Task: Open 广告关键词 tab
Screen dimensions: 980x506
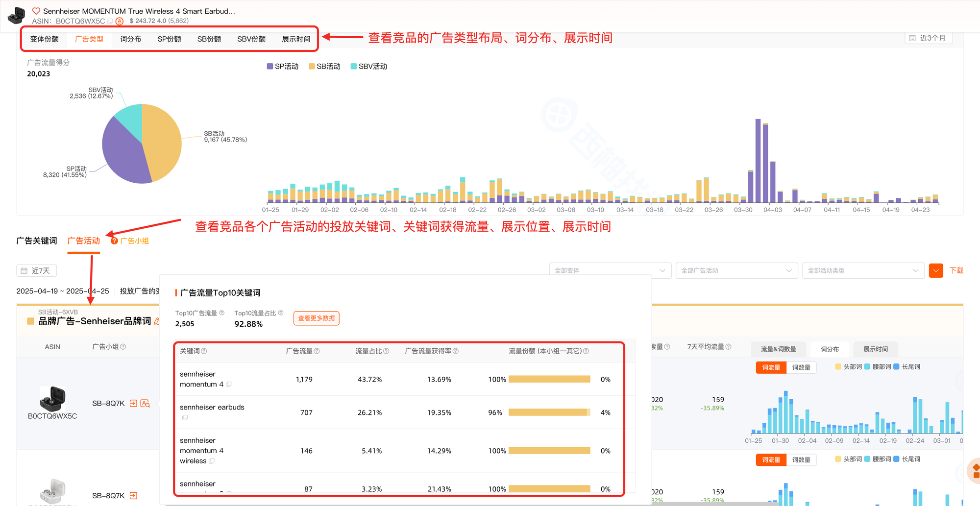Action: click(37, 241)
